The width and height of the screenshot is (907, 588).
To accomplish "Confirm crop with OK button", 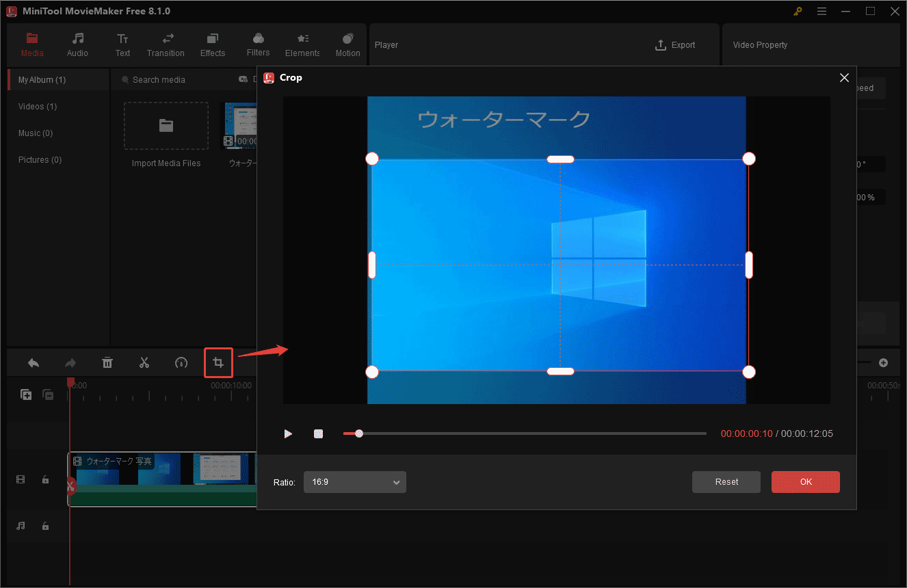I will pyautogui.click(x=806, y=482).
